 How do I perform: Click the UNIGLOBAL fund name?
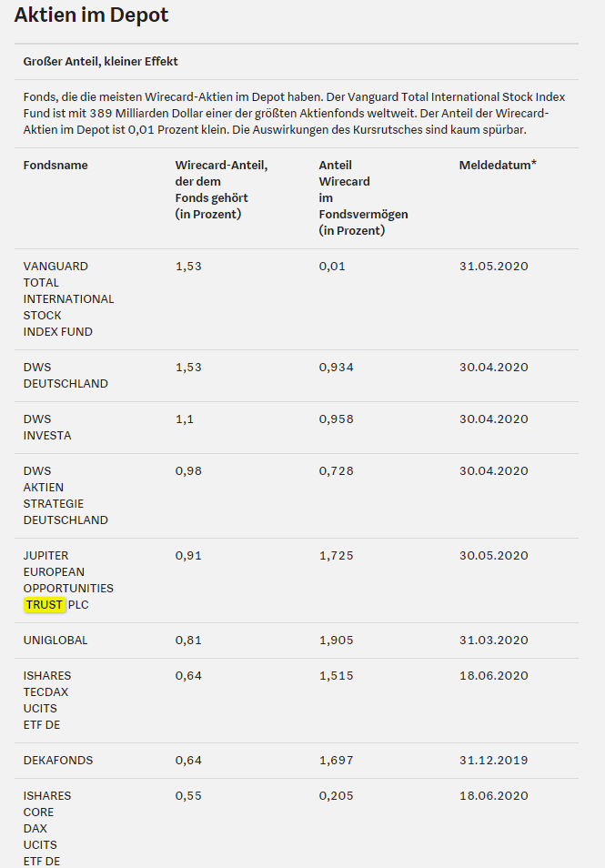tap(55, 640)
